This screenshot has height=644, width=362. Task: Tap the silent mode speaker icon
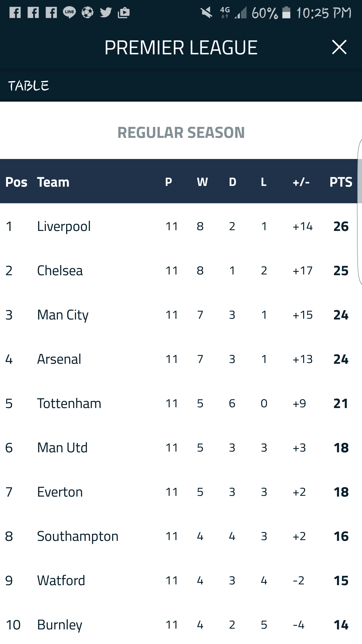206,13
